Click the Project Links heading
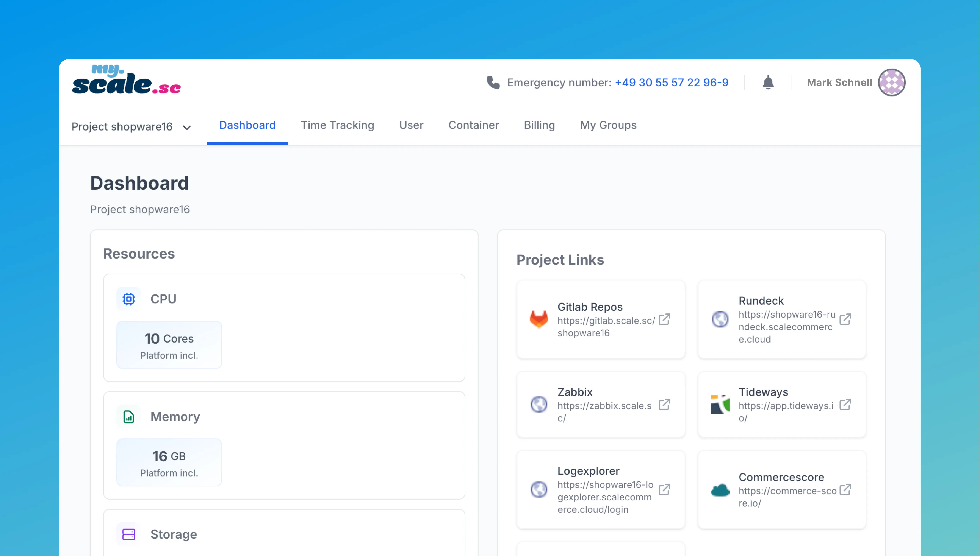 click(560, 260)
